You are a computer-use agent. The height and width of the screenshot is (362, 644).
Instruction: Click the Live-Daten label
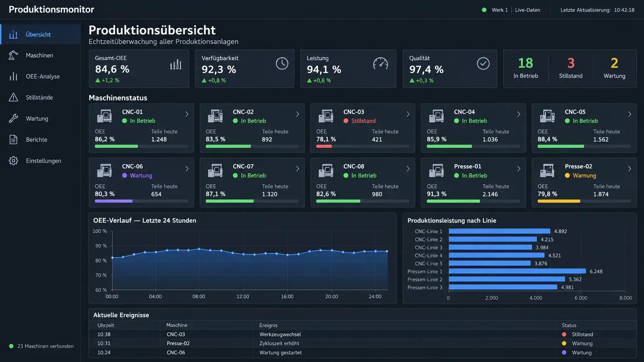click(x=527, y=10)
